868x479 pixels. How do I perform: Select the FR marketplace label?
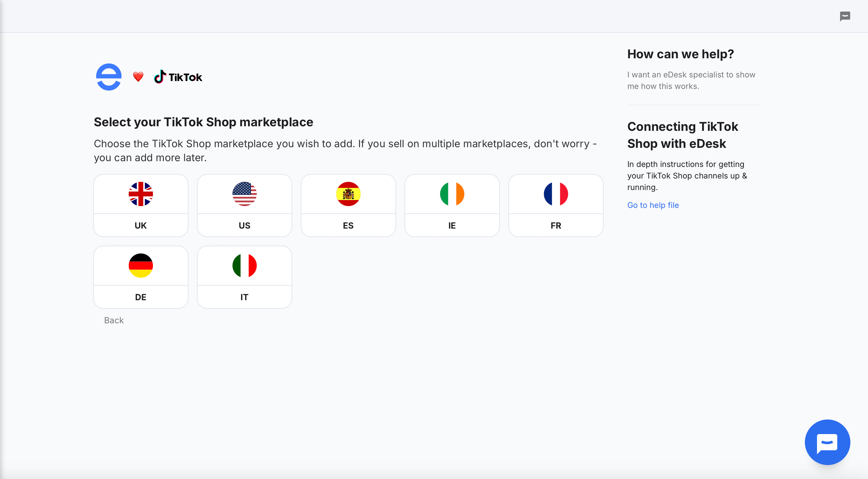click(556, 226)
